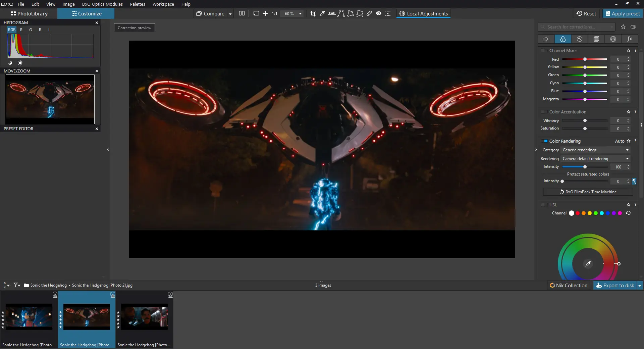Enable the Channel Mixer toggle
The image size is (644, 349).
coord(544,50)
